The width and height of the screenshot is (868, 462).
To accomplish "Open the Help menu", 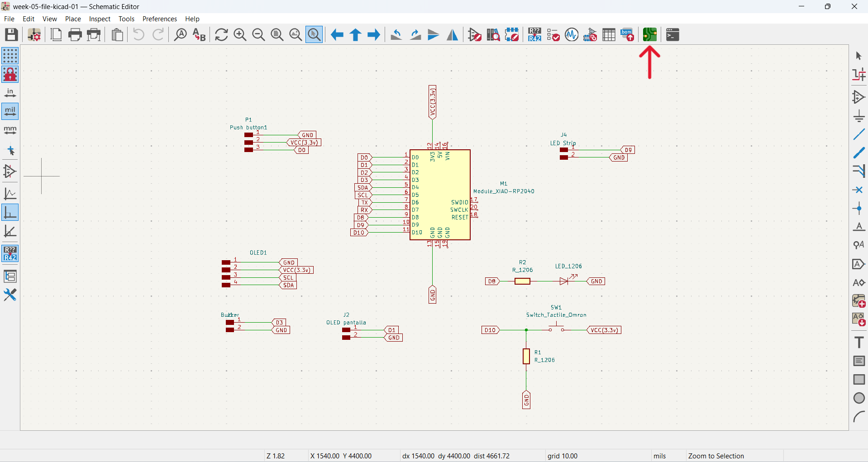I will pos(192,19).
